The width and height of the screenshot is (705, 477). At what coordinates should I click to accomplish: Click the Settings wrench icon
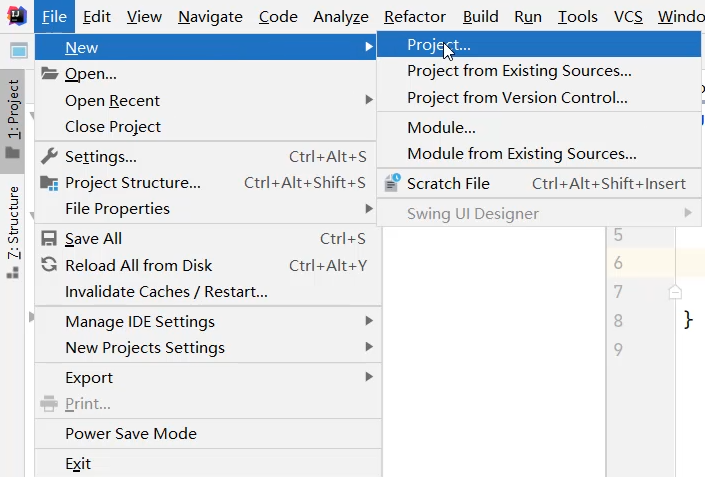pyautogui.click(x=49, y=156)
